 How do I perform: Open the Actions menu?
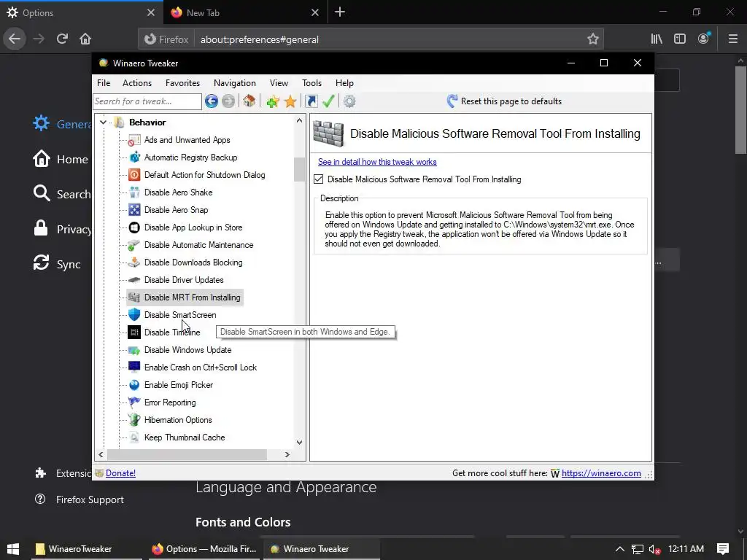[x=137, y=83]
